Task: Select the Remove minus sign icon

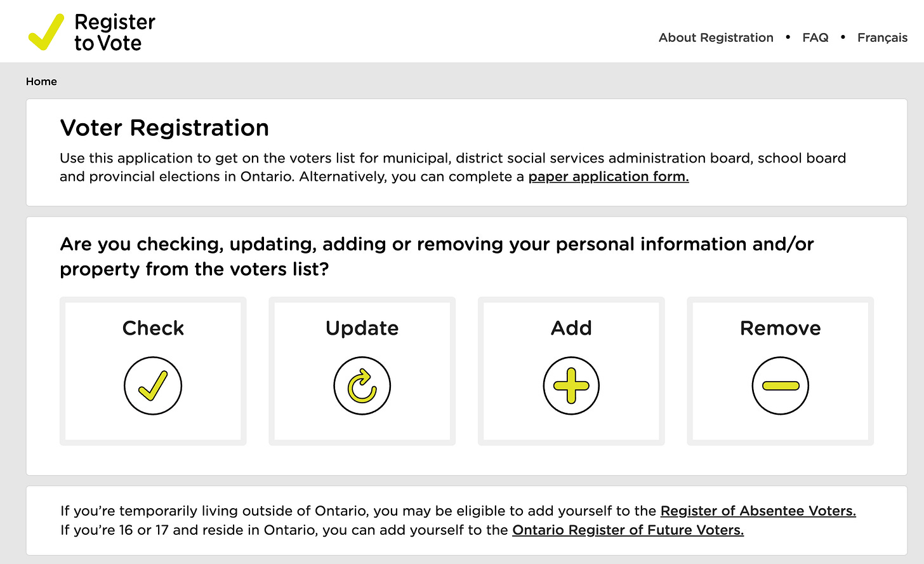Action: coord(781,386)
